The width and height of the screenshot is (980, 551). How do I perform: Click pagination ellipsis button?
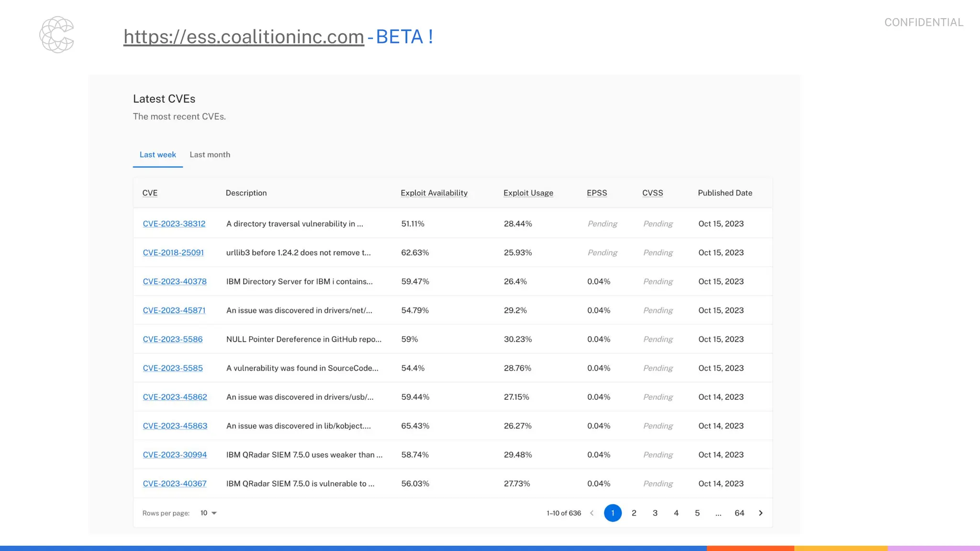718,513
